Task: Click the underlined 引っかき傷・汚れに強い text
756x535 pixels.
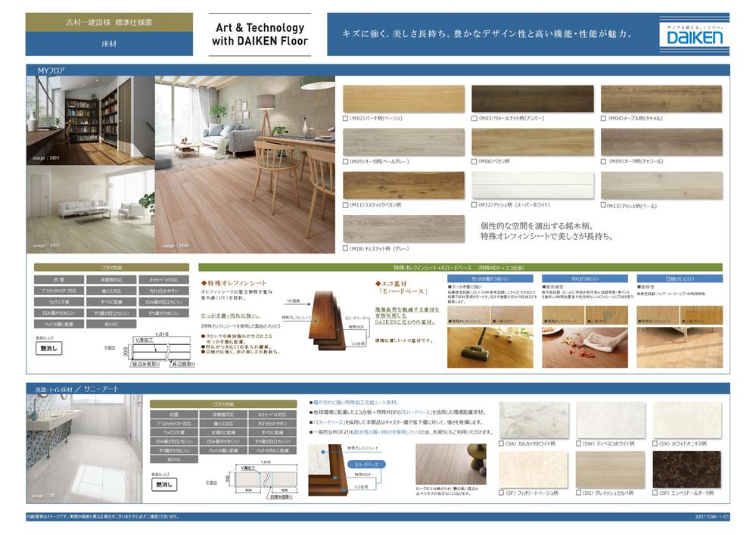Action: click(231, 316)
